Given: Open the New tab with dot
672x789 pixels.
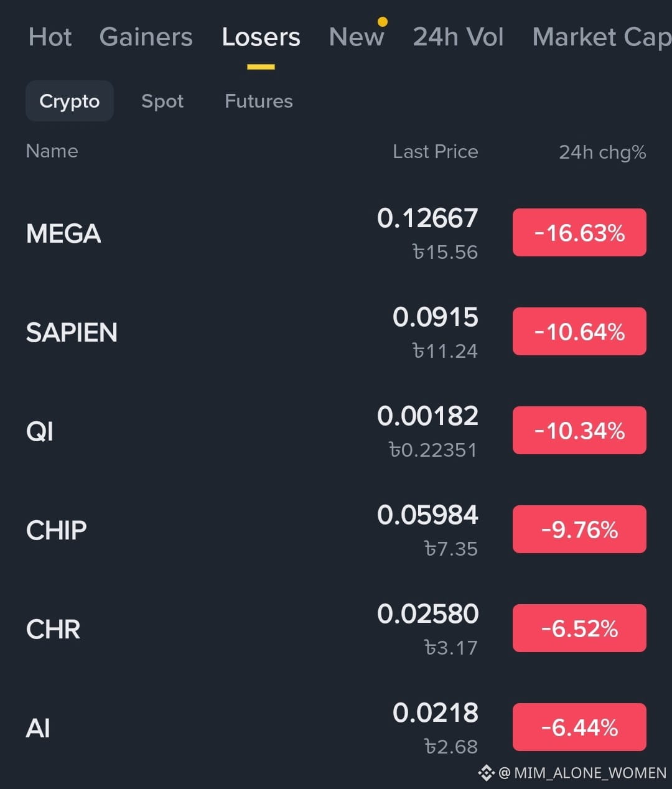Looking at the screenshot, I should 357,36.
